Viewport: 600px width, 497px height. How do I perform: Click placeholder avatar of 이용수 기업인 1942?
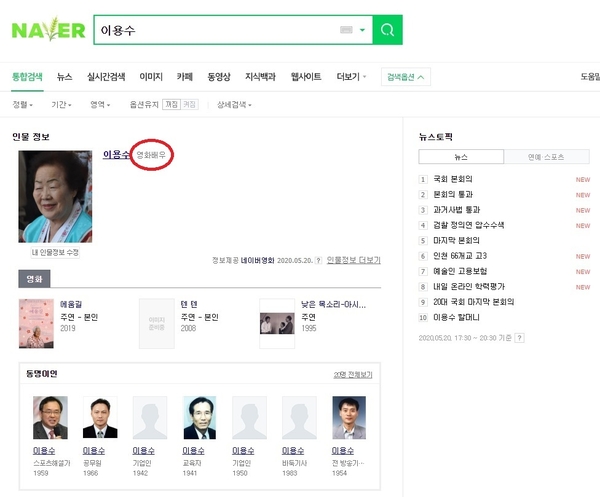point(150,417)
